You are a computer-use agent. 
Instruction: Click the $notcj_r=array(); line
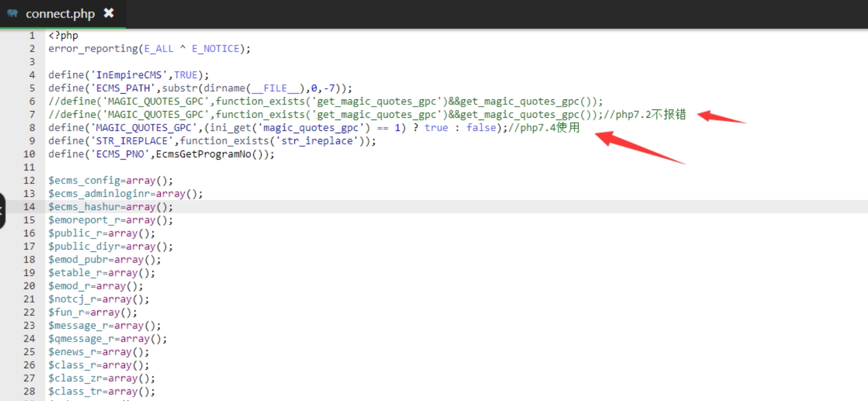99,299
